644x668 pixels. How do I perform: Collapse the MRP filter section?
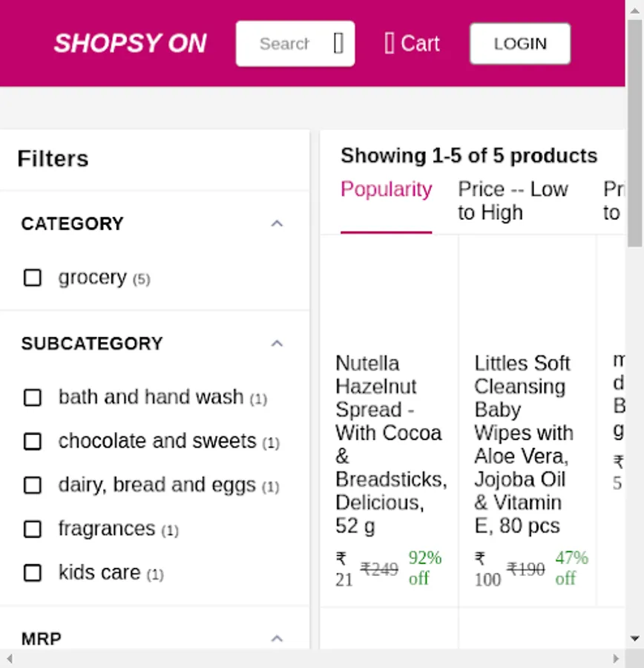point(277,638)
